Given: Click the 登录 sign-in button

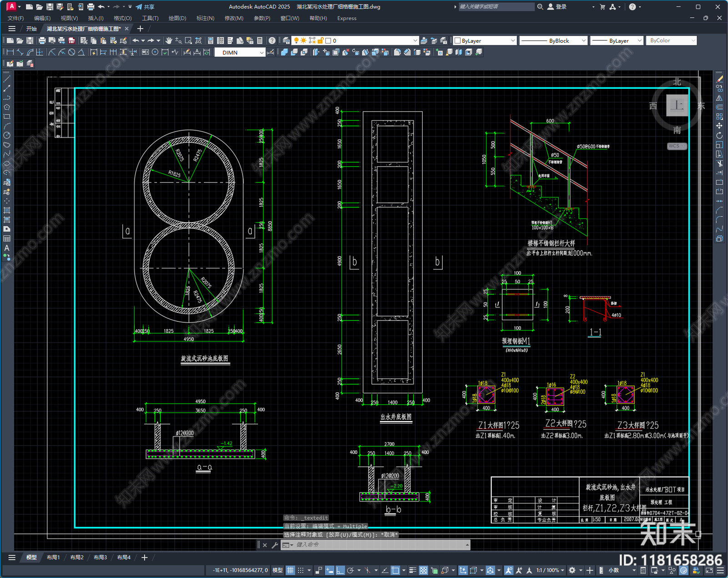Looking at the screenshot, I should coord(557,7).
